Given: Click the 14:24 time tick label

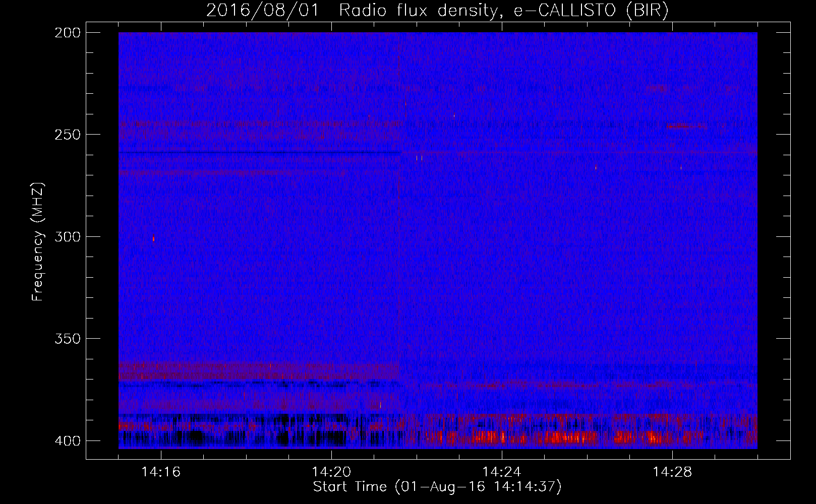Looking at the screenshot, I should tap(502, 472).
